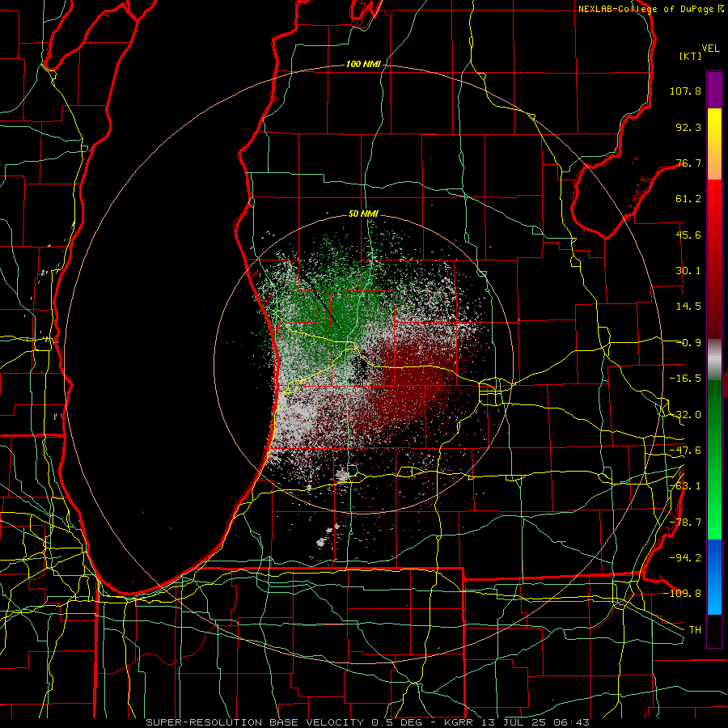Image resolution: width=728 pixels, height=728 pixels.
Task: Select the -94.2 scale label
Action: (685, 557)
